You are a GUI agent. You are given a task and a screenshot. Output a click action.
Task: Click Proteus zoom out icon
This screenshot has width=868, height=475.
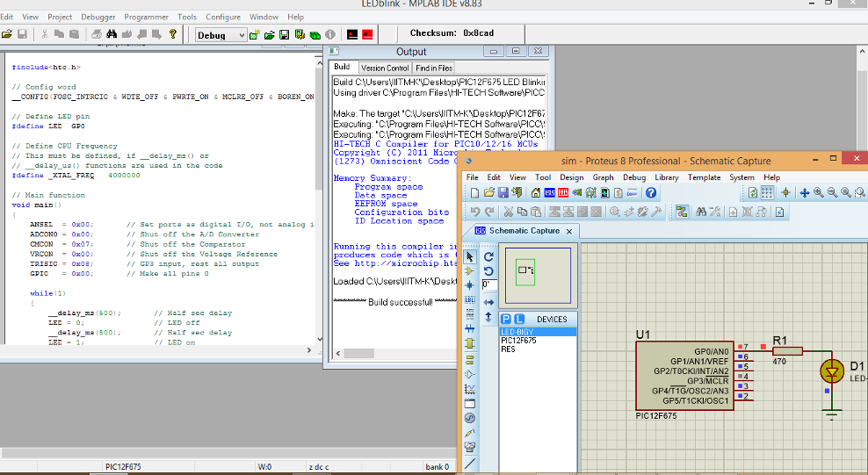pyautogui.click(x=833, y=193)
